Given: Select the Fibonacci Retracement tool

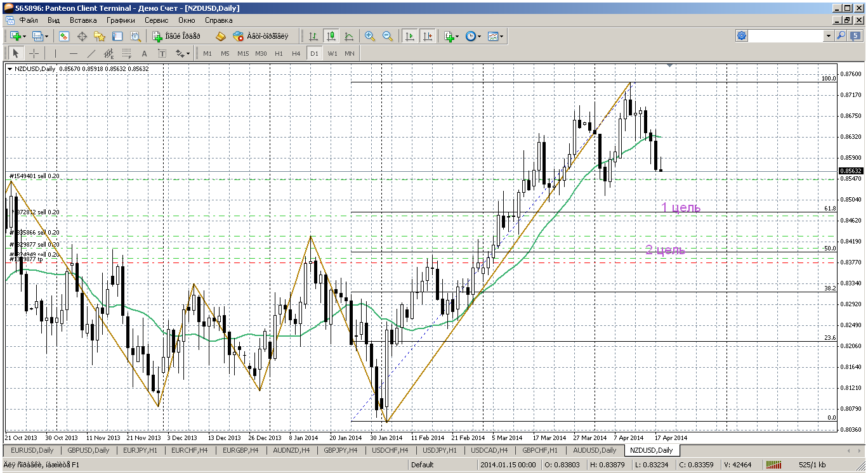Looking at the screenshot, I should click(127, 54).
